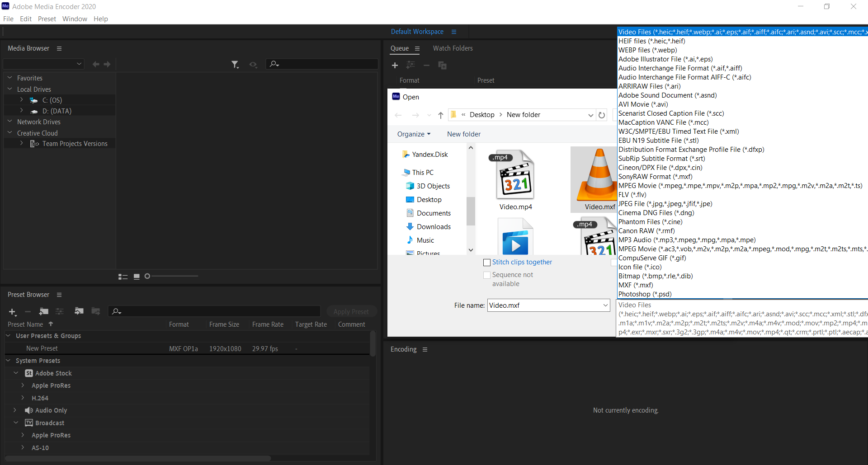The width and height of the screenshot is (868, 465).
Task: Toggle the ingest eye icon in Media Browser
Action: [253, 65]
